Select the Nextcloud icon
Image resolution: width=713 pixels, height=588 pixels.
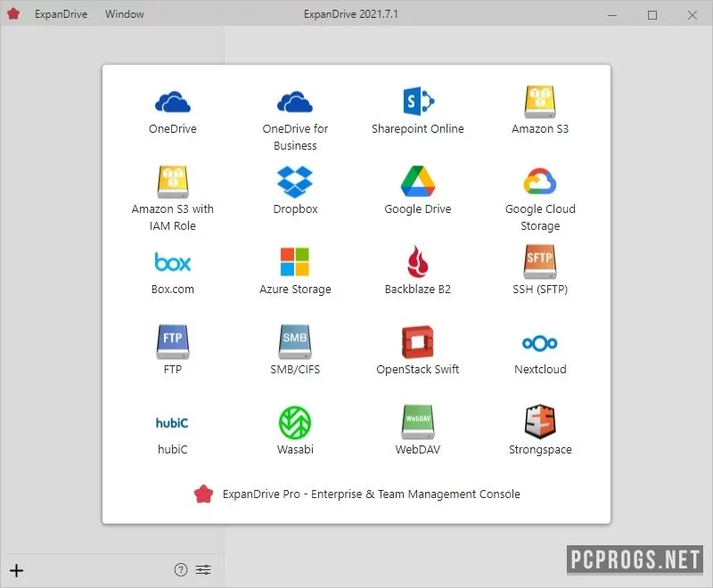tap(540, 343)
